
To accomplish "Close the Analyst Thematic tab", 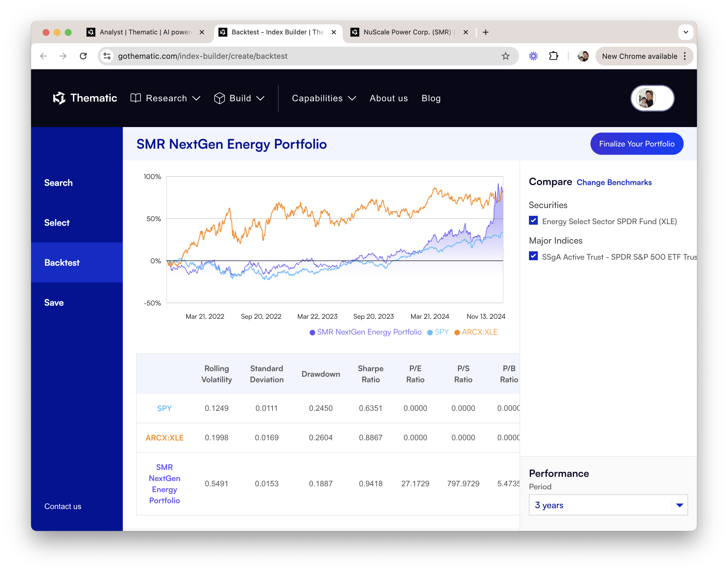I will click(x=202, y=32).
